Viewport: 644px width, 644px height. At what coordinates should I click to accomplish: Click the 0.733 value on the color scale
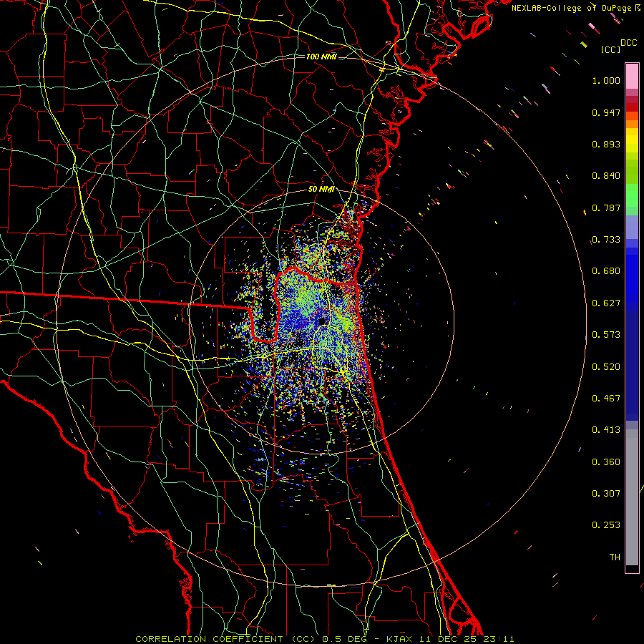606,240
